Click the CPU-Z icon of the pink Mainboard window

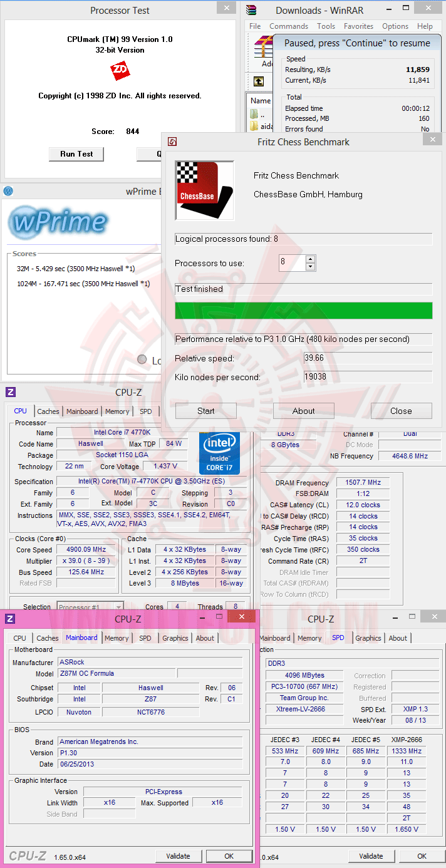10,619
